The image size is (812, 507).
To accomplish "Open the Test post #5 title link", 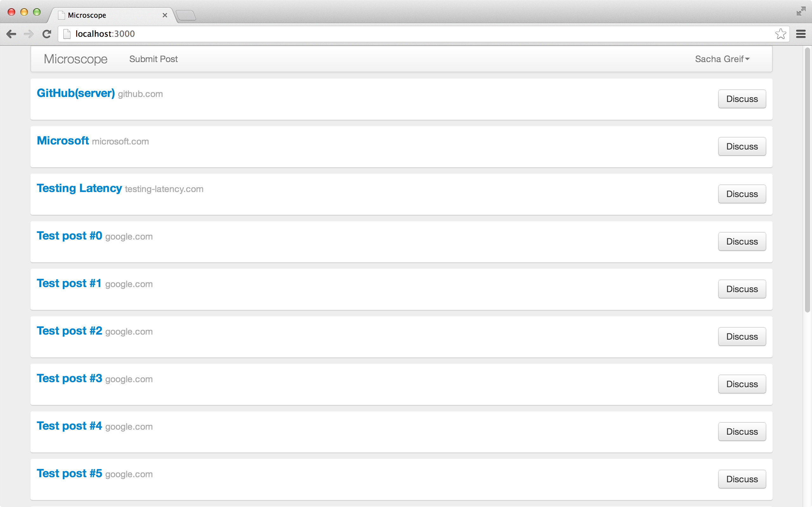I will click(x=69, y=473).
